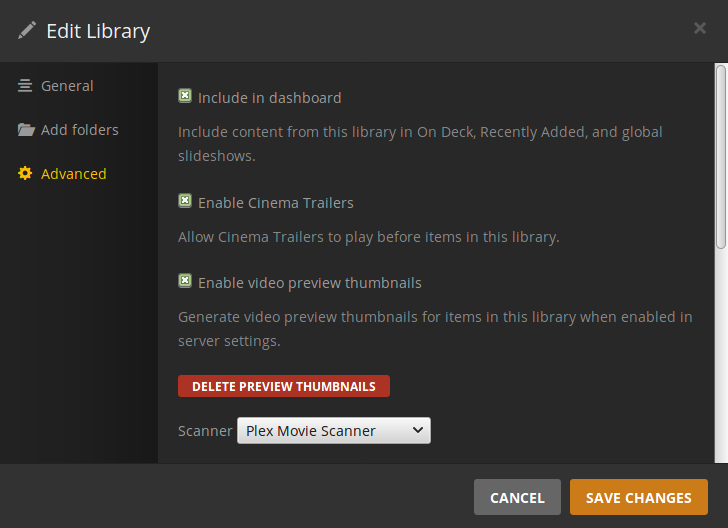Click the Enable Cinema Trailers label text
Screen dimensions: 728x528
(275, 202)
